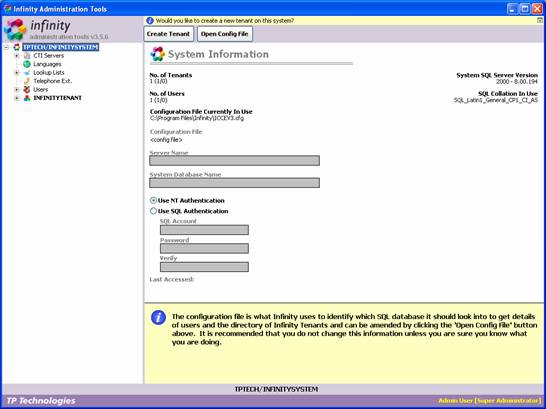Select TPTECH/INFINITYSYSTEM in the tree

(61, 47)
